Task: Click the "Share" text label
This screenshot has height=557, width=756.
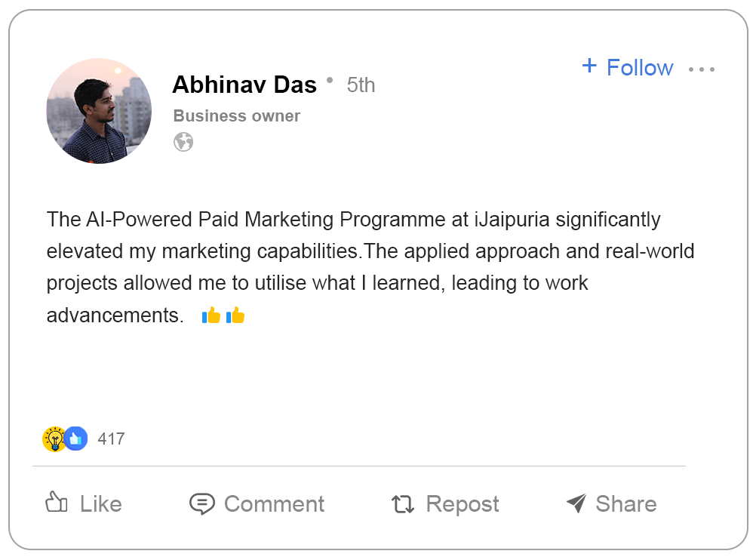Action: click(625, 503)
